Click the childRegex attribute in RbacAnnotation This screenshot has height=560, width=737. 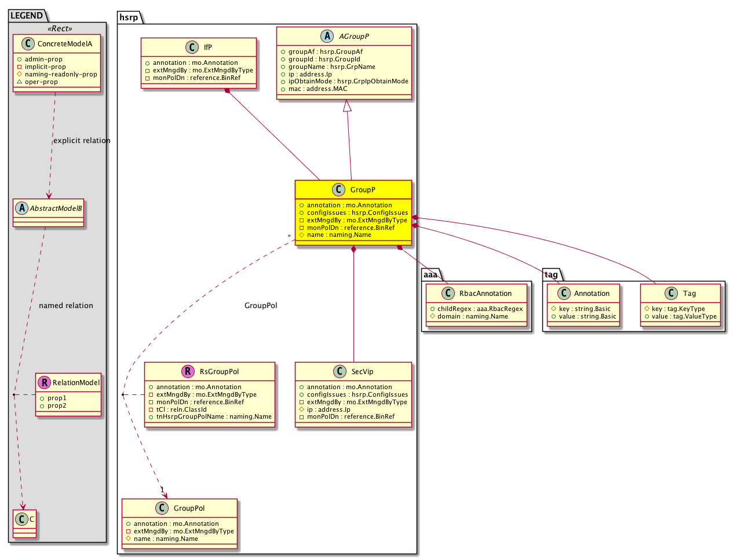click(480, 309)
